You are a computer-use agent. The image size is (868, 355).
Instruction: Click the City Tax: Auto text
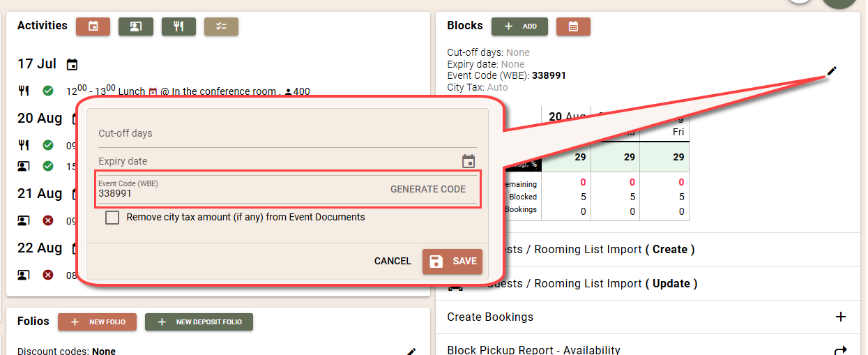(478, 87)
